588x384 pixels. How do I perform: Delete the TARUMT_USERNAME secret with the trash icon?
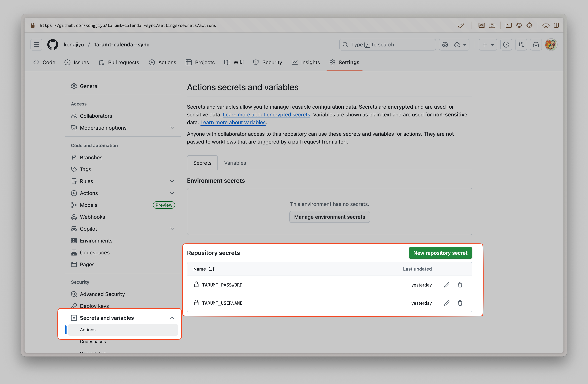coord(460,303)
